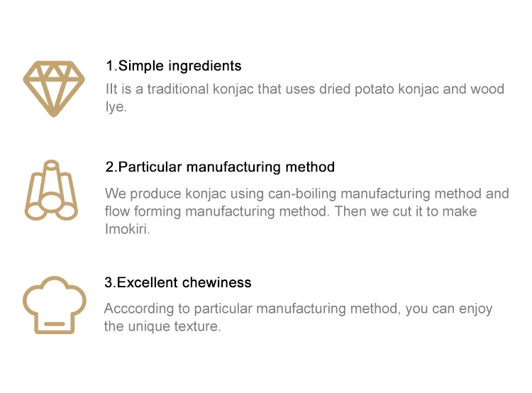Click the word "Imokiri." in the description
The height and width of the screenshot is (393, 532).
[x=128, y=230]
